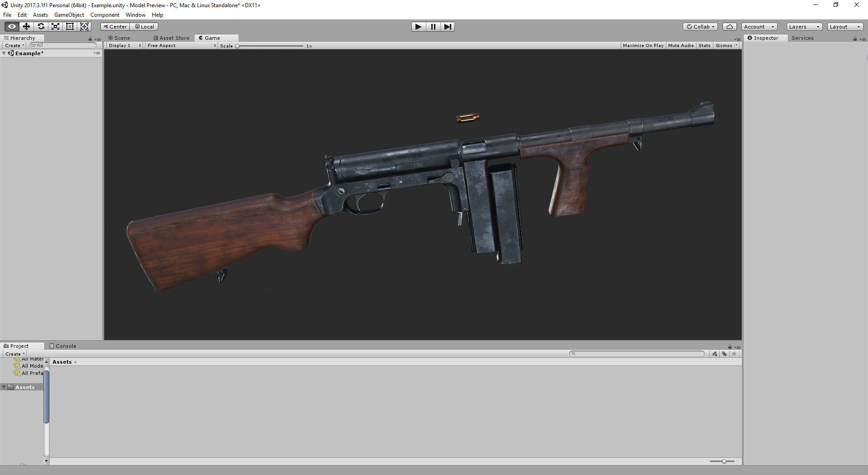The width and height of the screenshot is (868, 475).
Task: Open the Assets menu
Action: pyautogui.click(x=40, y=15)
